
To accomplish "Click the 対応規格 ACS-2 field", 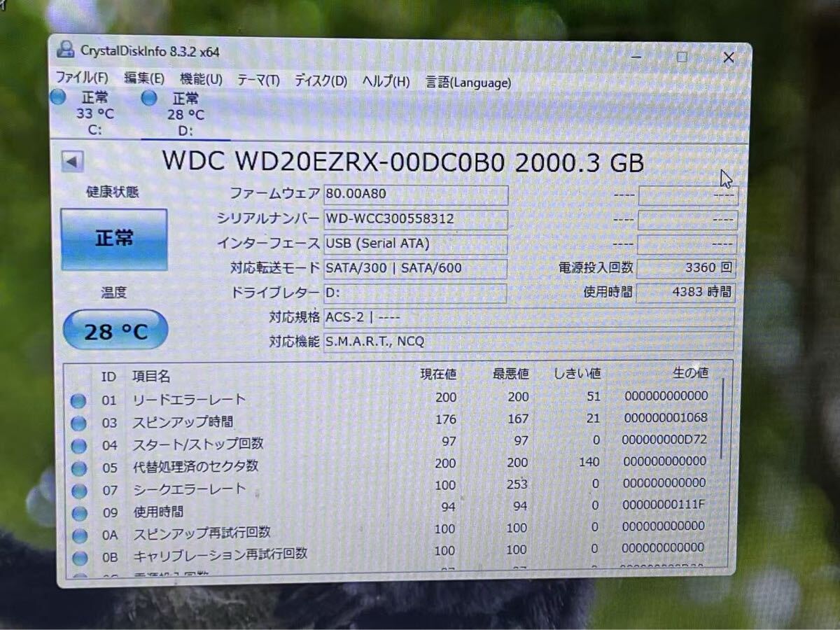I will point(528,317).
